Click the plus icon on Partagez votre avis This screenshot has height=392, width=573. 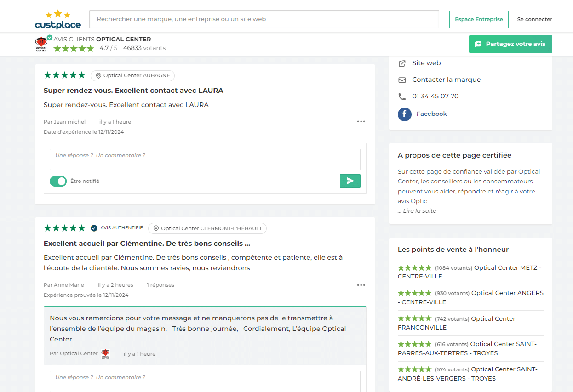478,44
